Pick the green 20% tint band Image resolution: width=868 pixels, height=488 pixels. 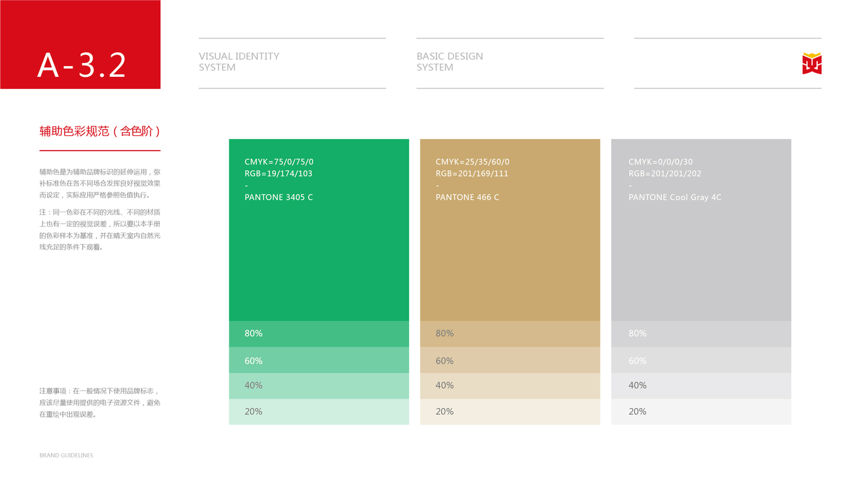pos(319,412)
